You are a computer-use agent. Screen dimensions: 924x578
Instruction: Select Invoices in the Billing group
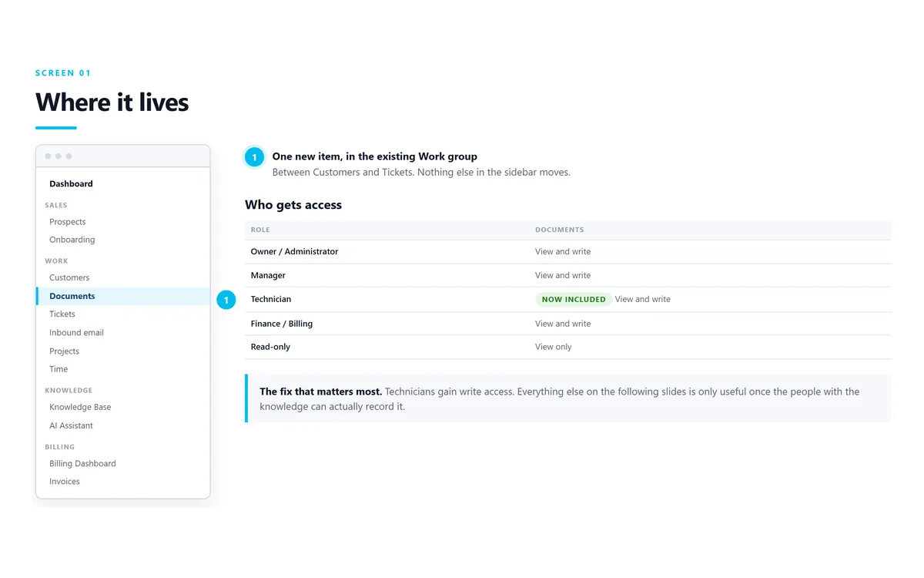(x=65, y=482)
